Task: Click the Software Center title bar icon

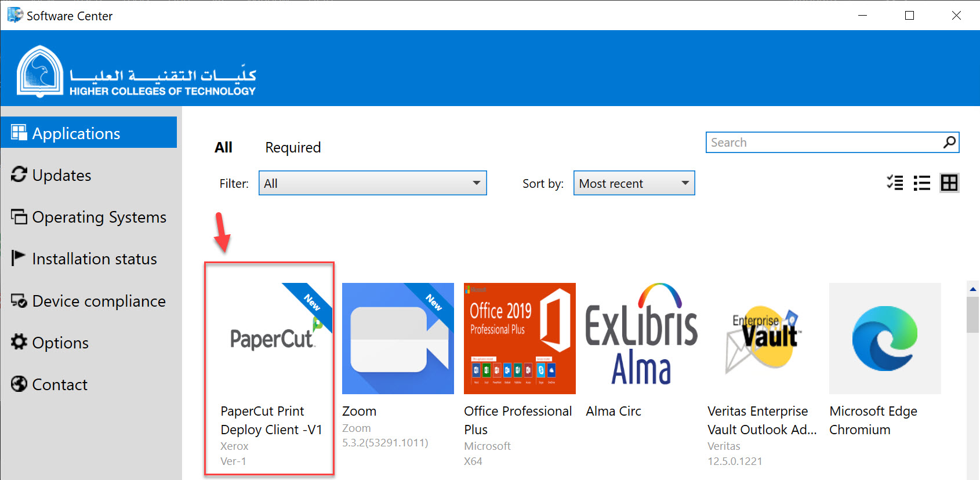Action: click(x=15, y=15)
